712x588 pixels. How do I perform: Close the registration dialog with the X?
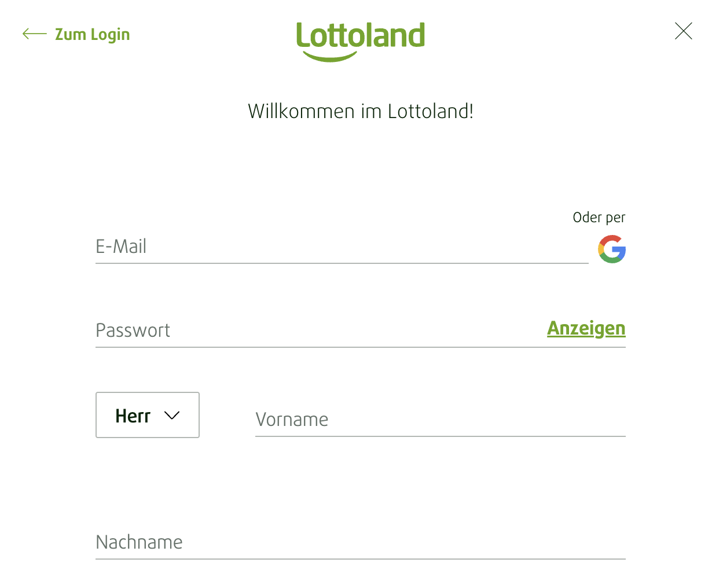[683, 31]
